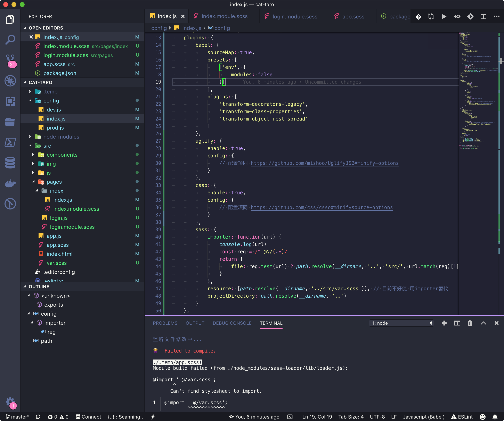The height and width of the screenshot is (421, 504).
Task: Split the editor using the toolbar icon
Action: click(x=483, y=16)
